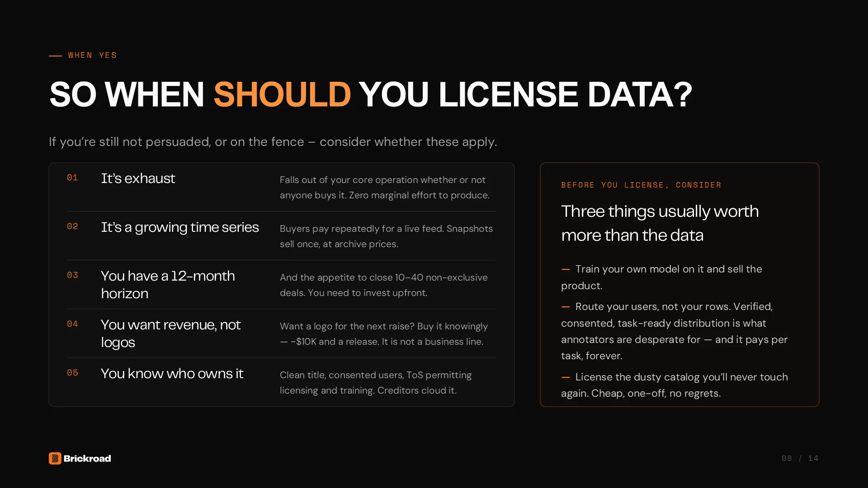This screenshot has width=868, height=488.
Task: Click the number label "04"
Action: point(72,324)
